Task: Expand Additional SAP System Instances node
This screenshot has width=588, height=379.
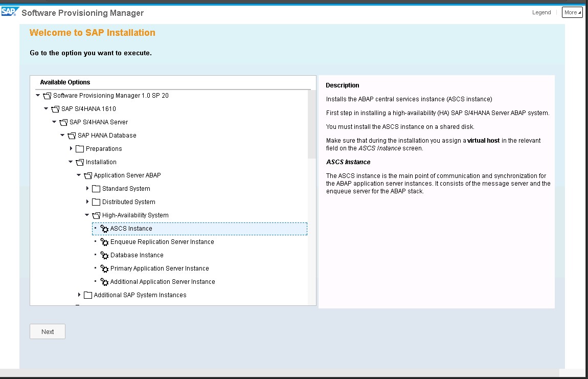Action: tap(79, 295)
